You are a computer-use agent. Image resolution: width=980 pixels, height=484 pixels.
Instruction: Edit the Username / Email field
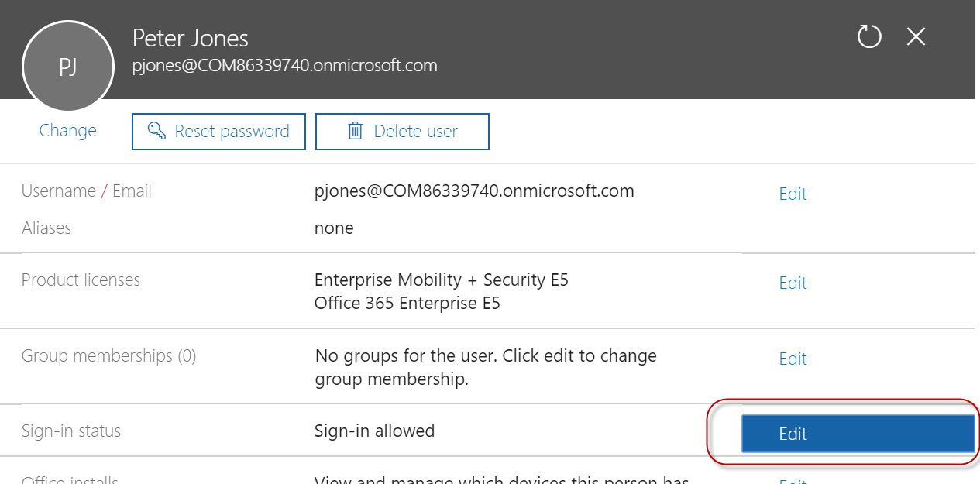pyautogui.click(x=792, y=194)
